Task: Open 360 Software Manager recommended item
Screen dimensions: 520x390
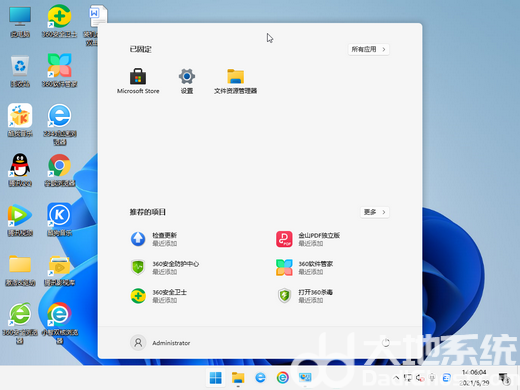Action: 305,267
